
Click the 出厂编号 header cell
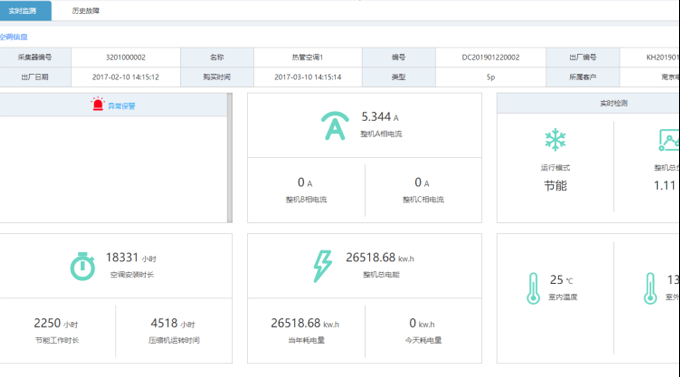tap(582, 57)
